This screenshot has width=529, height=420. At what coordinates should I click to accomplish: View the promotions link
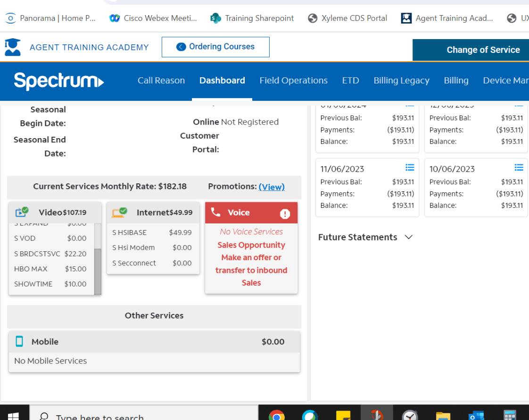click(x=272, y=187)
